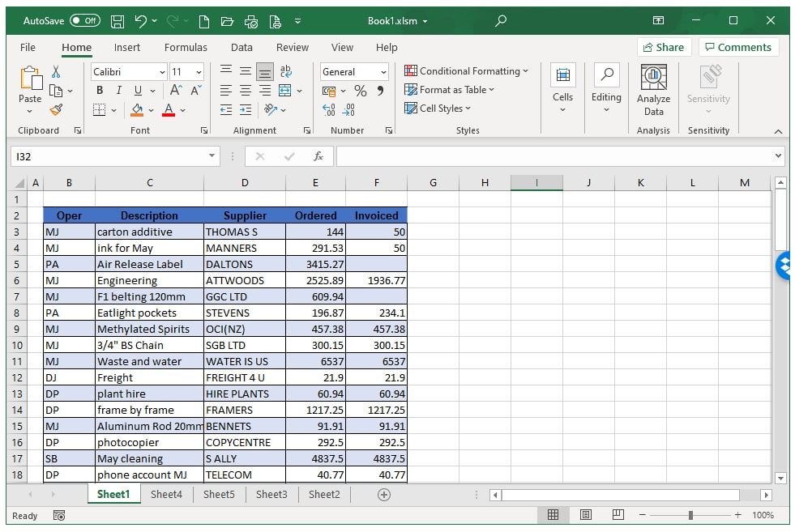Toggle bold formatting
Screen dimensions: 795x532
point(98,90)
